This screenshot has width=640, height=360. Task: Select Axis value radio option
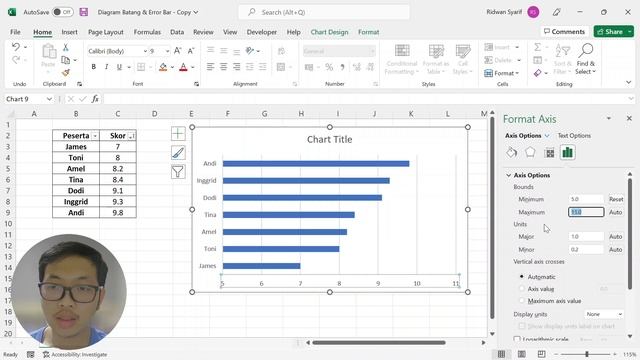[x=522, y=289]
